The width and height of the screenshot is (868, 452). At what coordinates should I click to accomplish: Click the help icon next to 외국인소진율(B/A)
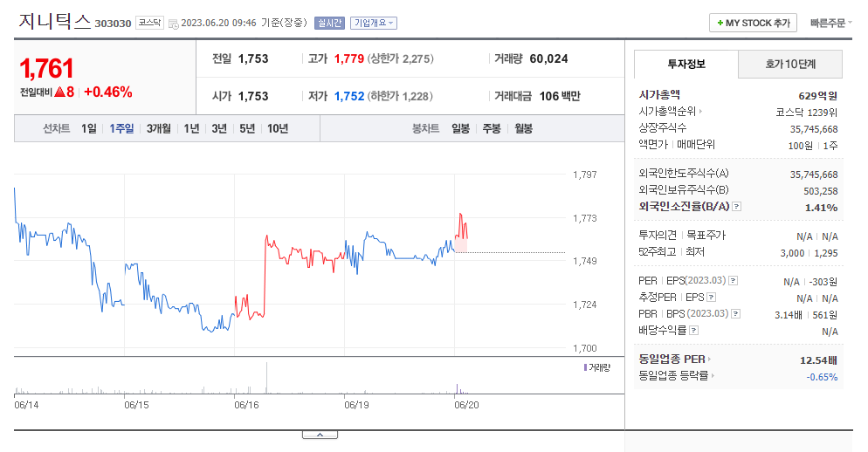pos(736,206)
